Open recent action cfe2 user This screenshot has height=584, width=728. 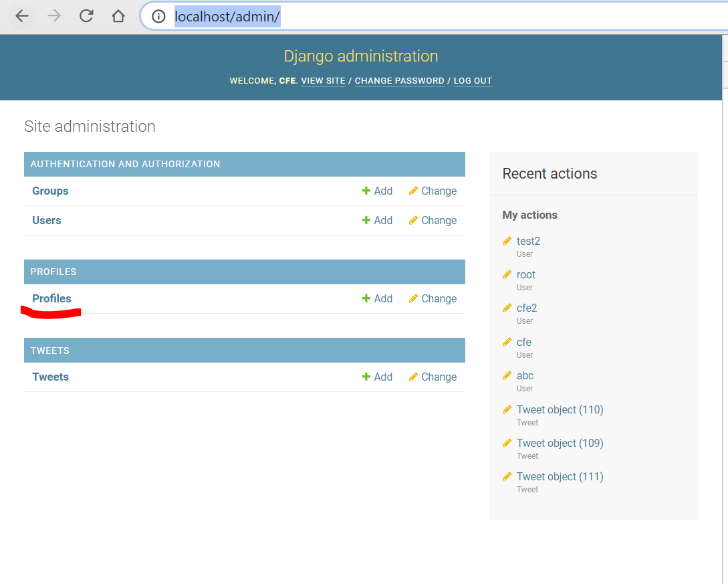(527, 308)
